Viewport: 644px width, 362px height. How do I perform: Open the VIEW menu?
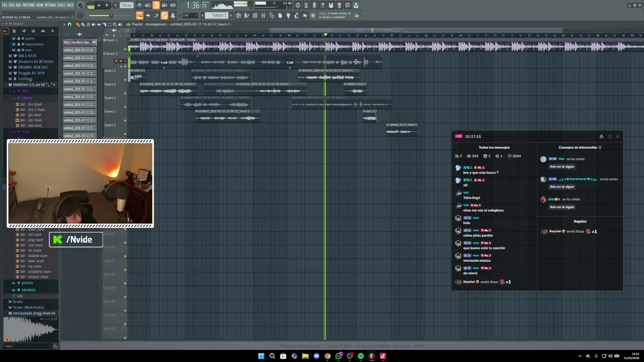pyautogui.click(x=39, y=5)
